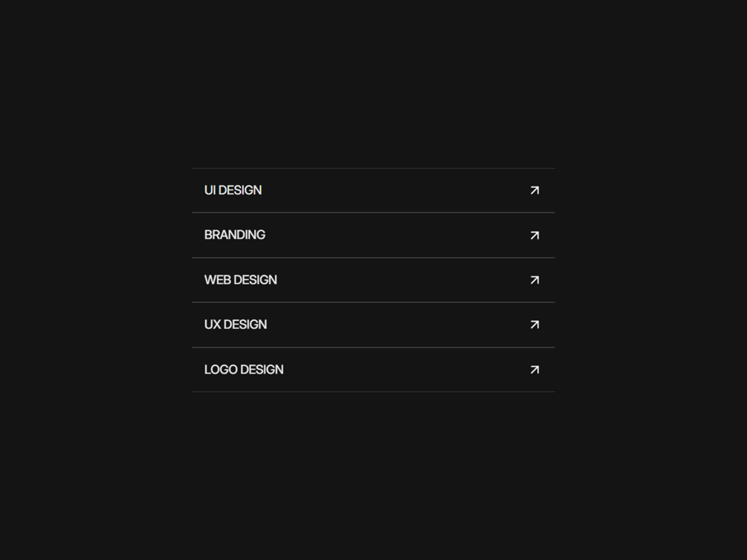Click the LOGO DESIGN text label
The height and width of the screenshot is (560, 747).
(243, 370)
